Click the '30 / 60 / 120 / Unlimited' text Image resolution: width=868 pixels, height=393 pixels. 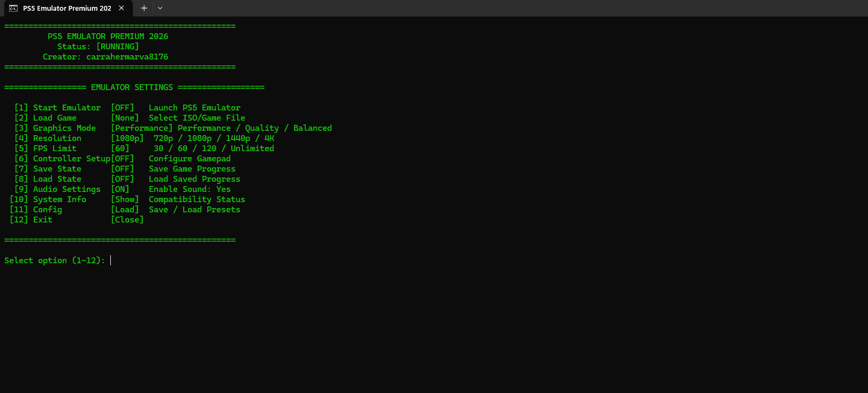click(x=214, y=149)
